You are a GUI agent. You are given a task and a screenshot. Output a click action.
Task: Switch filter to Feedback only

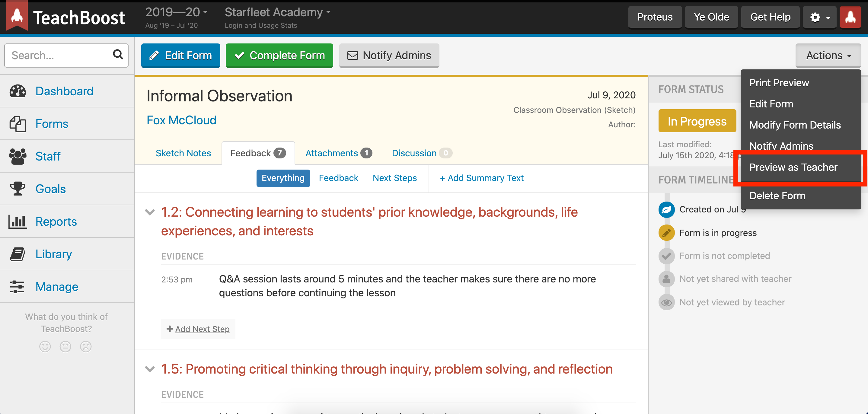[338, 178]
